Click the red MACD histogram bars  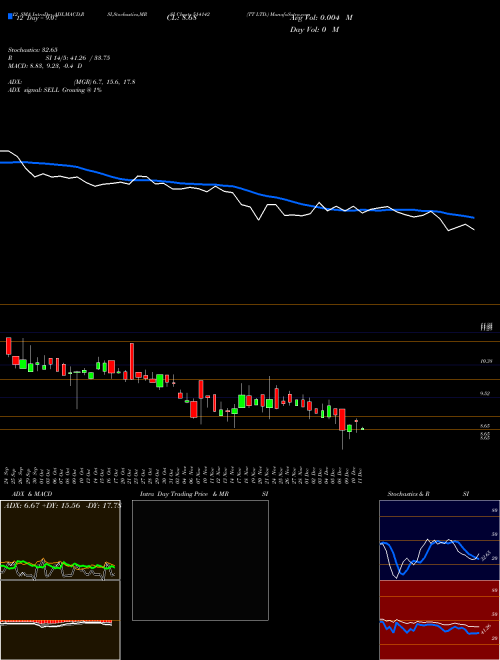pyautogui.click(x=56, y=622)
